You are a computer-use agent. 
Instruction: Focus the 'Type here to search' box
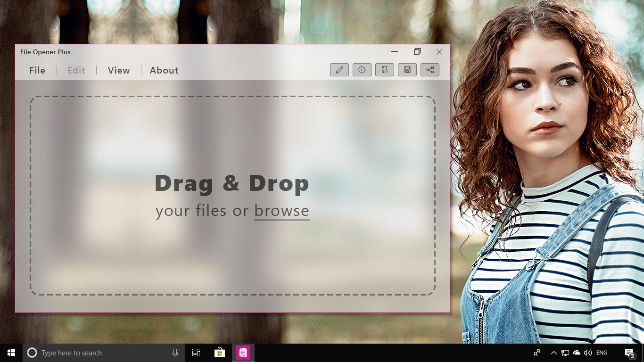[104, 353]
